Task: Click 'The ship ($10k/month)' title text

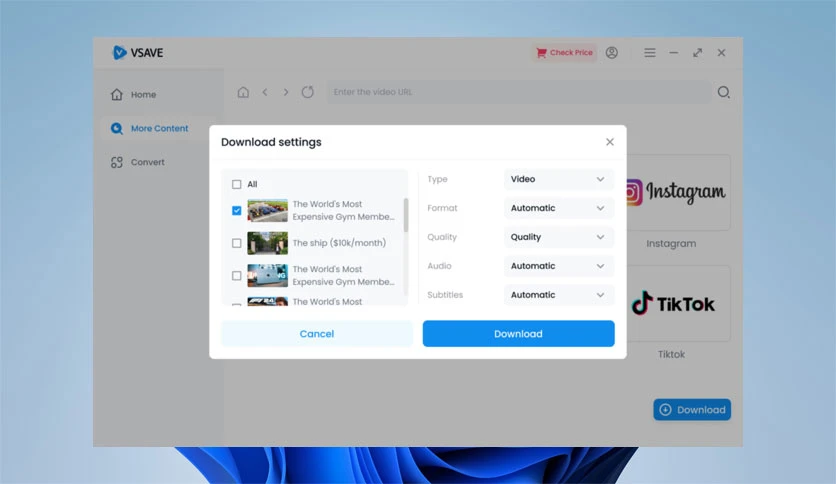Action: [339, 243]
